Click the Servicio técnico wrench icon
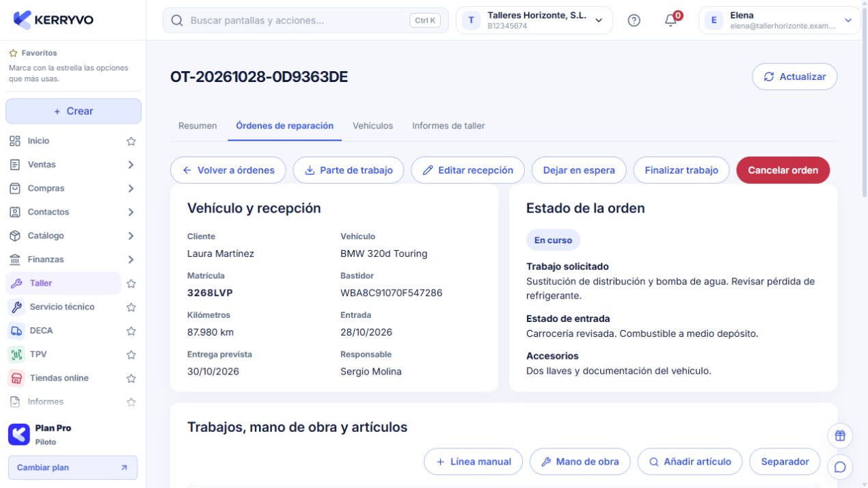The height and width of the screenshot is (488, 868). [x=17, y=307]
